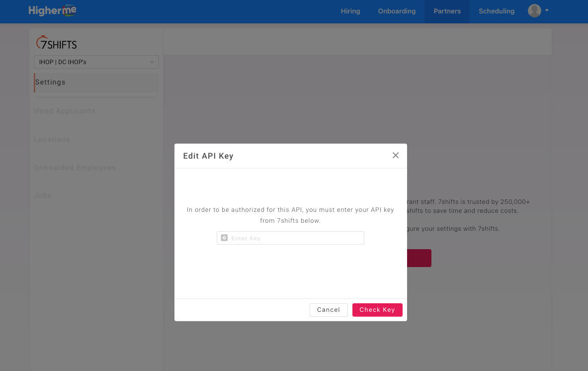Click the HigherMe logo

tap(52, 11)
